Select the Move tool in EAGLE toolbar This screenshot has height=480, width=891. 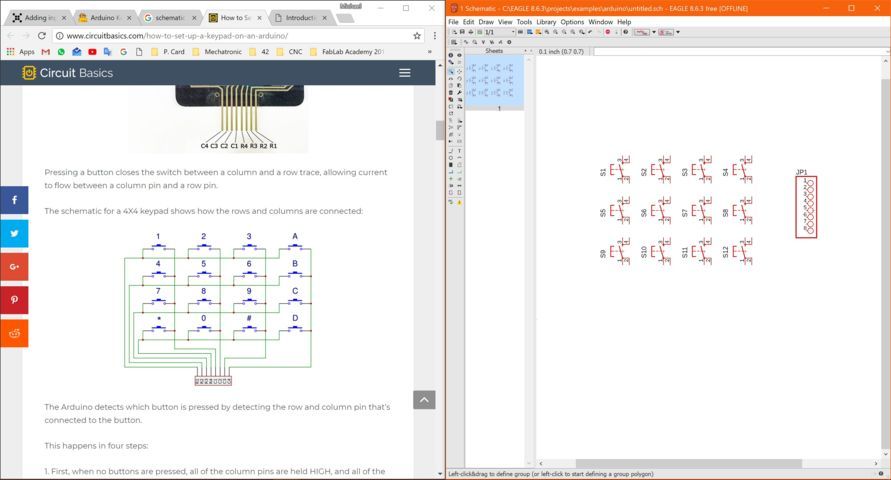pos(459,72)
